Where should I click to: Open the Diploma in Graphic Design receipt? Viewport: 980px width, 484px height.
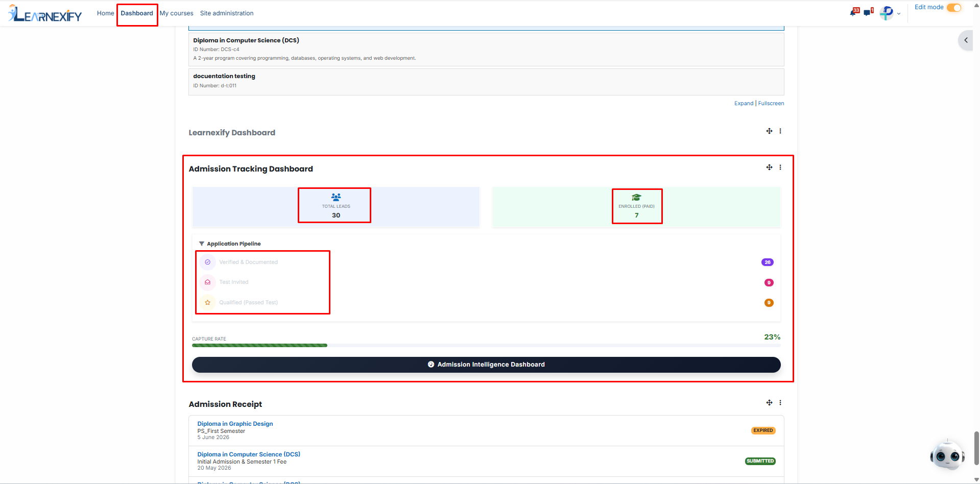coord(235,424)
